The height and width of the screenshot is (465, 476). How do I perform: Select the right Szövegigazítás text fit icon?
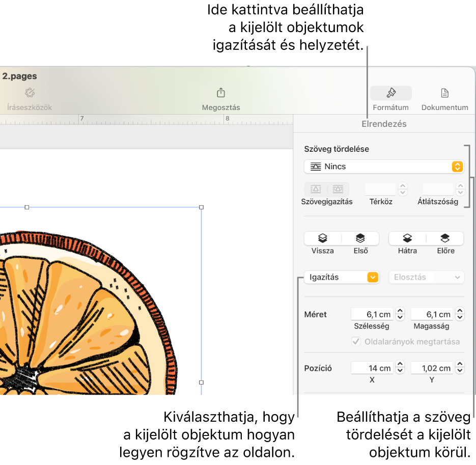[x=338, y=189]
